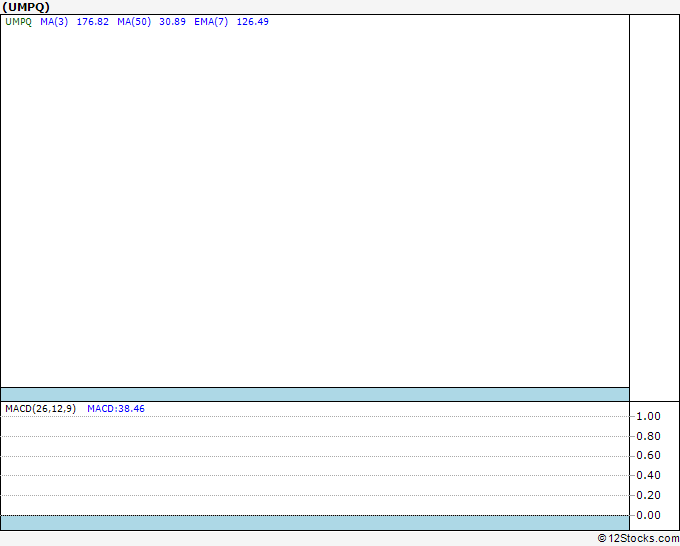Click the EMA(7) value 126.49

(252, 22)
